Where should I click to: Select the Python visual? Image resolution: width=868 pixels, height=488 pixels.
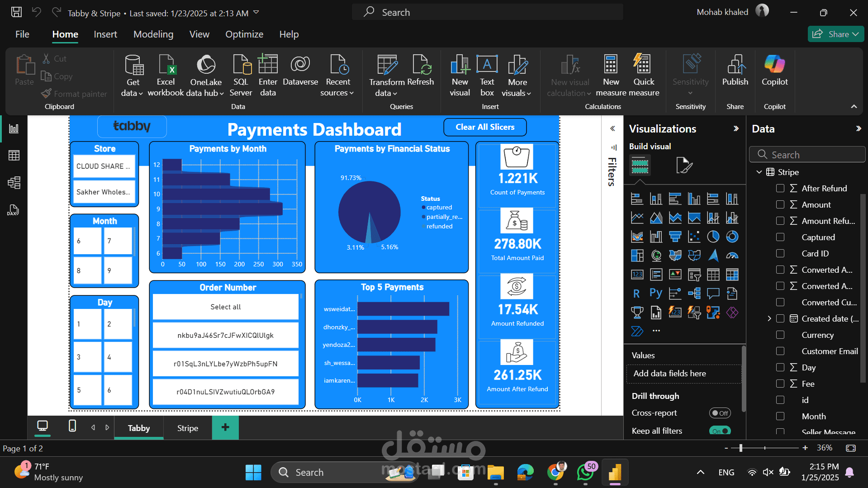click(656, 294)
